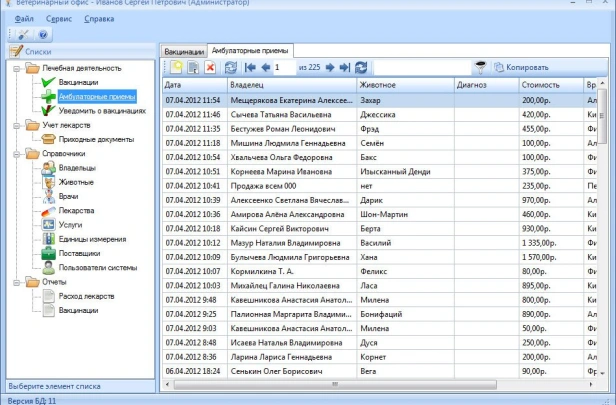This screenshot has height=405, width=616.
Task: Click the horizontal scrollbar of the table
Action: click(x=370, y=384)
